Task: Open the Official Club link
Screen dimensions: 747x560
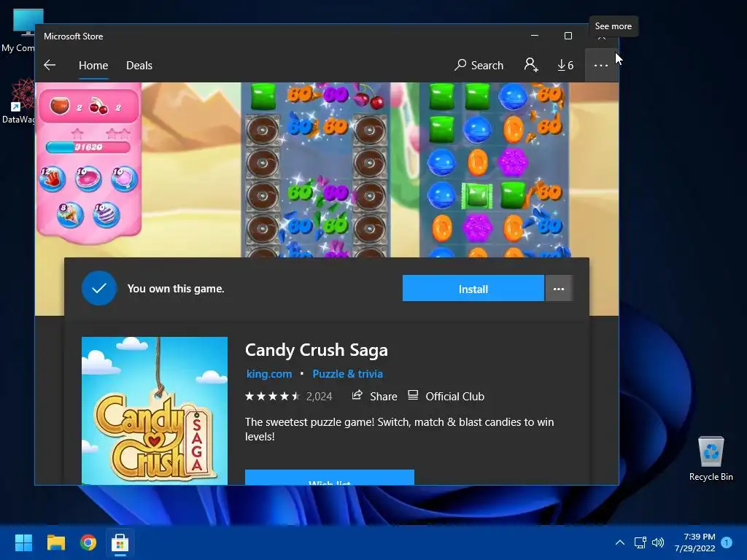Action: click(x=446, y=396)
